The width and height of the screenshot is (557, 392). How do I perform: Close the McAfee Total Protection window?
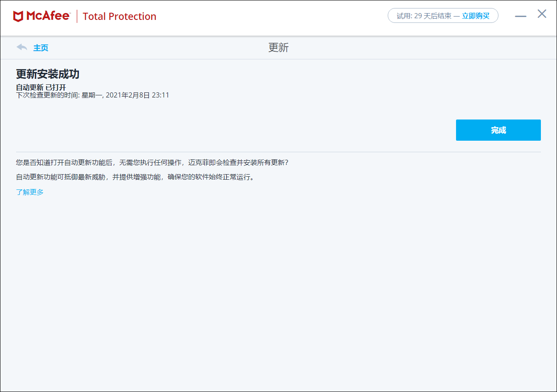542,14
